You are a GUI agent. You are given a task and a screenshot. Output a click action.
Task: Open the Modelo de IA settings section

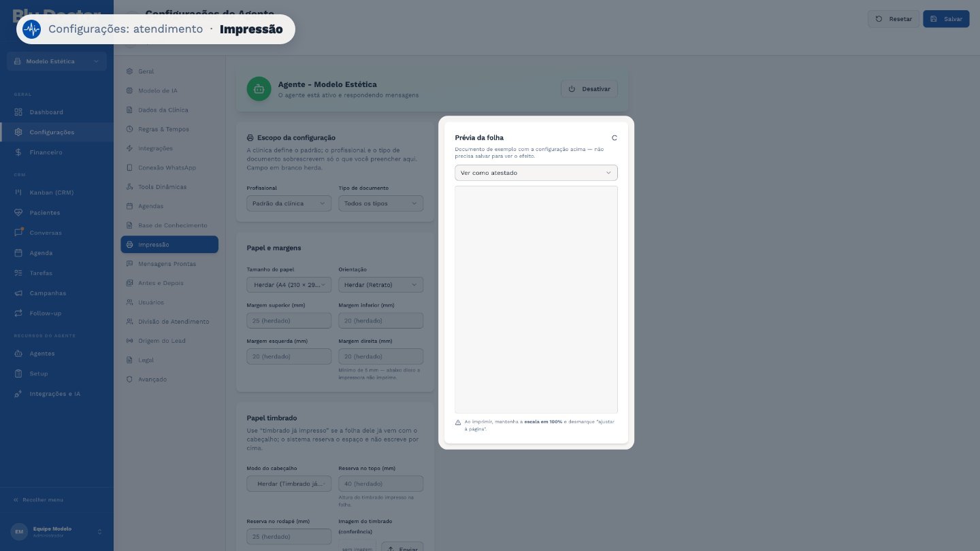tap(169, 90)
